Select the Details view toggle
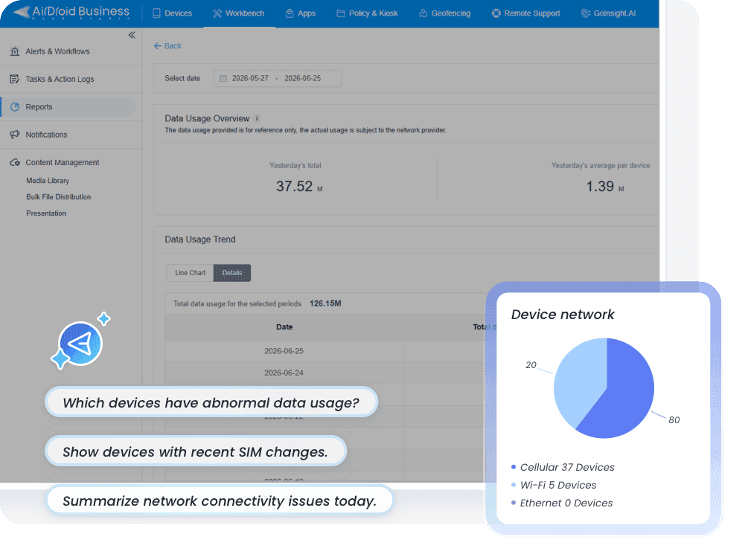Screen dimensions: 748x560 point(231,273)
